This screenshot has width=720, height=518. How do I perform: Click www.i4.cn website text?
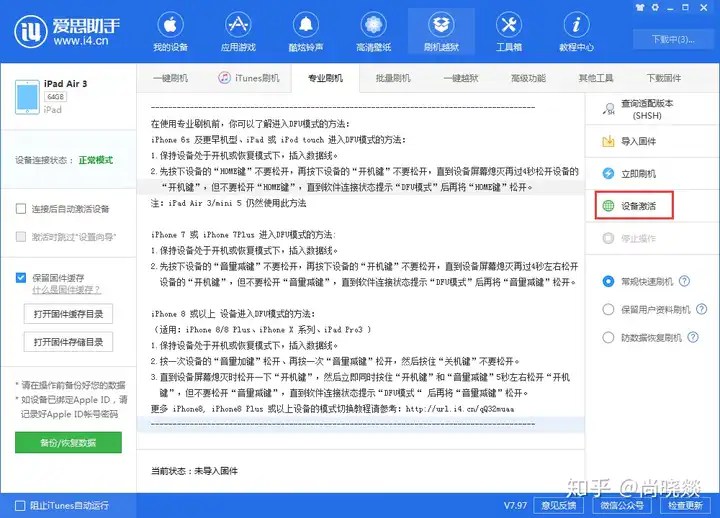(80, 41)
